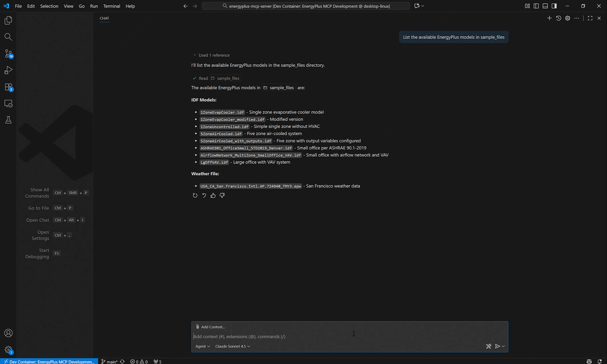Open Source Control showing 19 pending changes

(x=8, y=54)
